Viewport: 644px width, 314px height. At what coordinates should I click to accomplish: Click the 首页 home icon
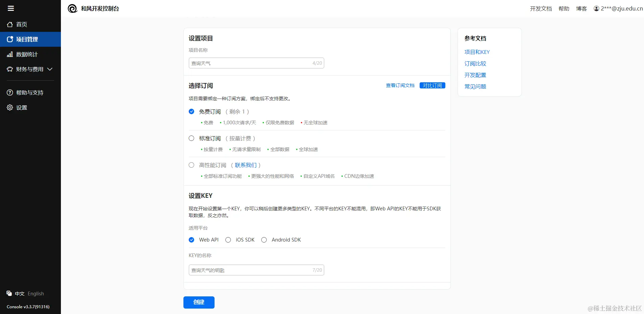(x=9, y=24)
